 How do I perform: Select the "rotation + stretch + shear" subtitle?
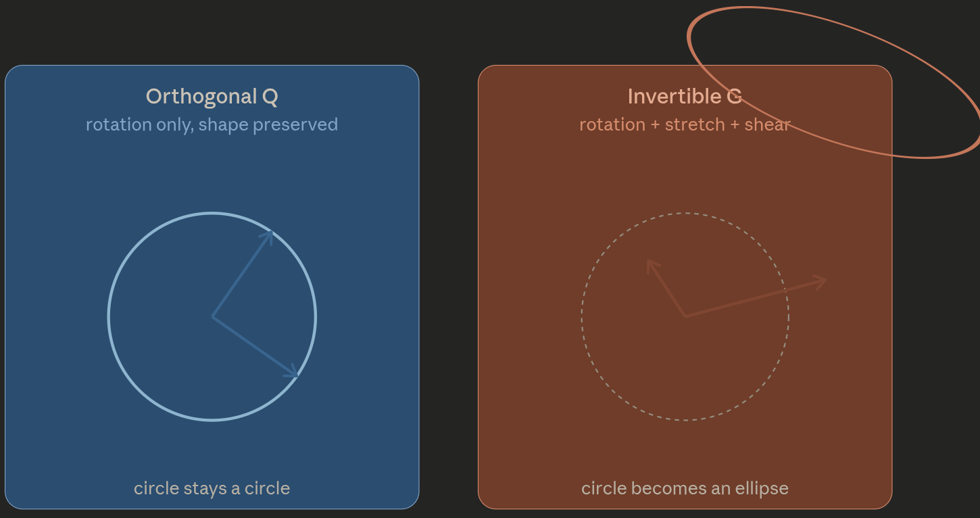point(685,124)
